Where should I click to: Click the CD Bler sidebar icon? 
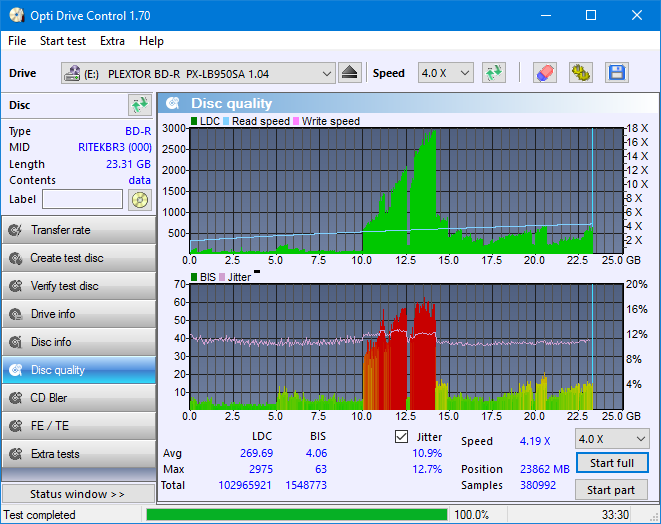[16, 398]
